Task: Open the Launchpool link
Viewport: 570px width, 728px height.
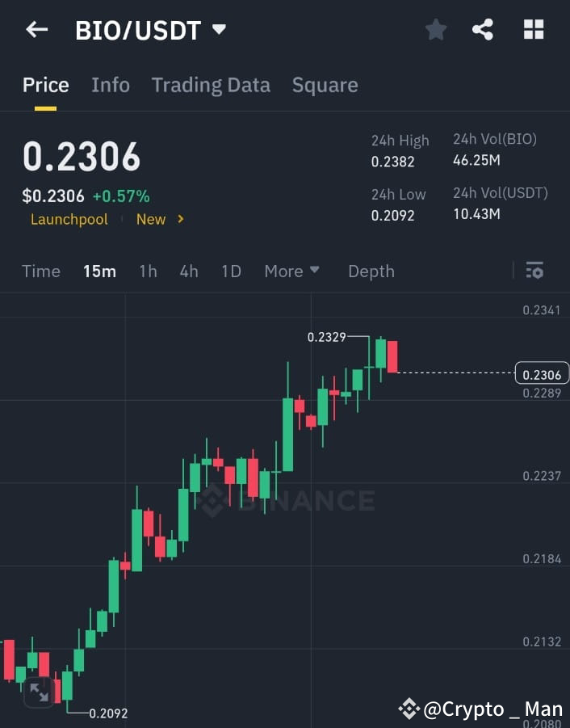Action: (69, 219)
